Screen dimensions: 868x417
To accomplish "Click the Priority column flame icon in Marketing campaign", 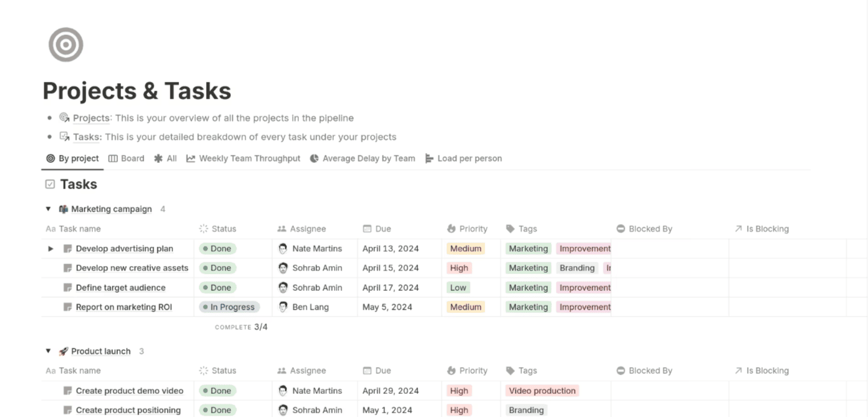I will [x=451, y=229].
